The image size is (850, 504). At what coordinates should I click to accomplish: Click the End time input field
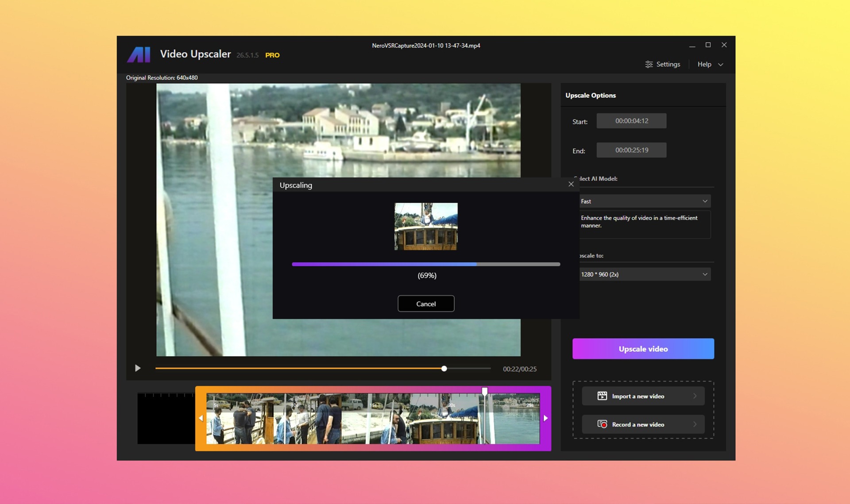(631, 150)
